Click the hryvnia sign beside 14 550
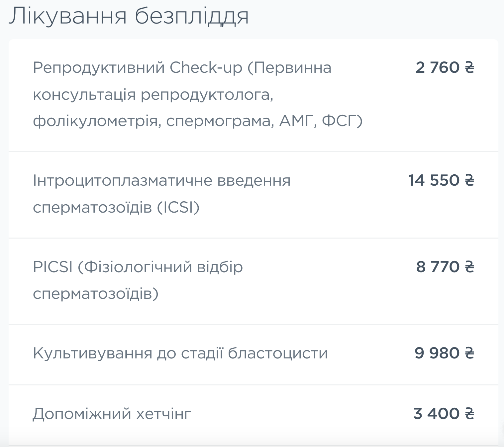504x447 pixels. click(469, 181)
